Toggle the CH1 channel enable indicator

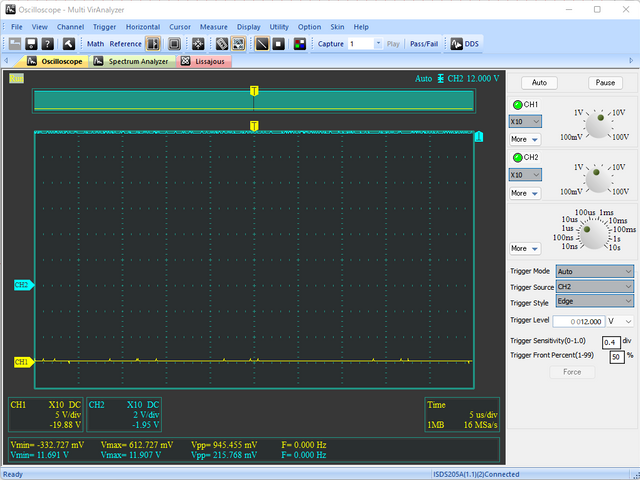coord(517,105)
